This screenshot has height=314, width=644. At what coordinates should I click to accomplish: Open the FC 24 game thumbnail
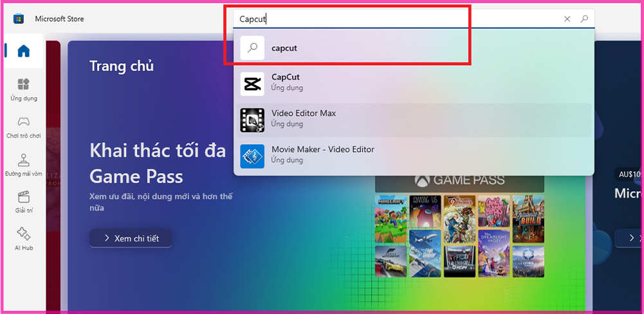[x=459, y=261]
